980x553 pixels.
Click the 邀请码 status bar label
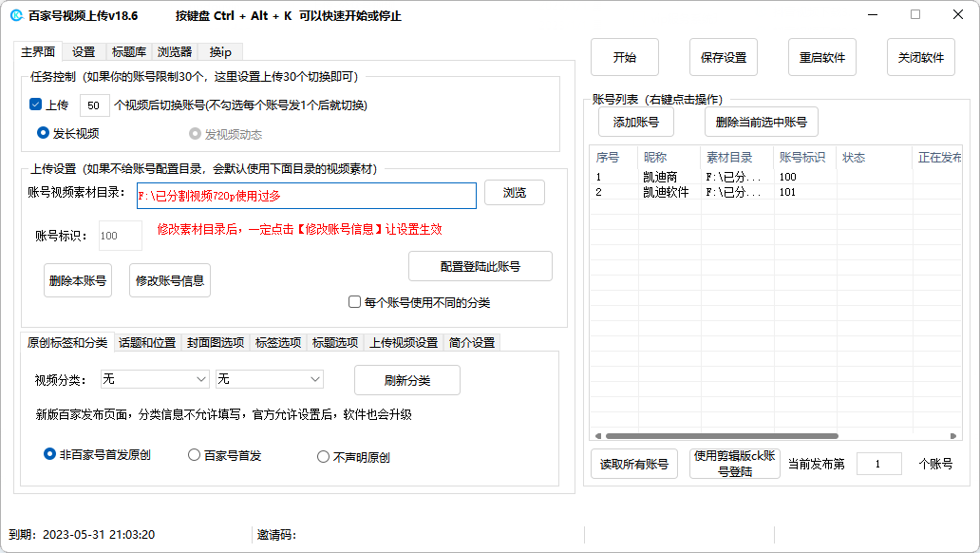click(277, 535)
